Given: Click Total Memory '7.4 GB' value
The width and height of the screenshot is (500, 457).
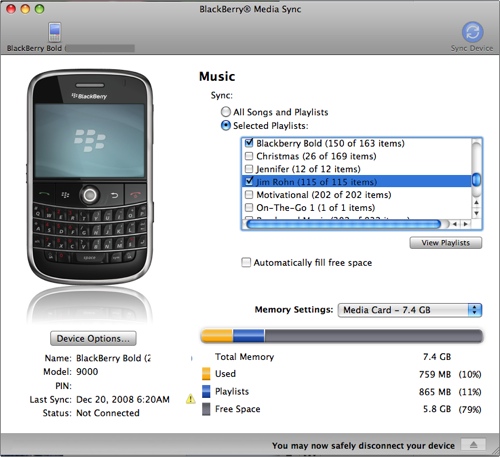Looking at the screenshot, I should click(x=437, y=357).
